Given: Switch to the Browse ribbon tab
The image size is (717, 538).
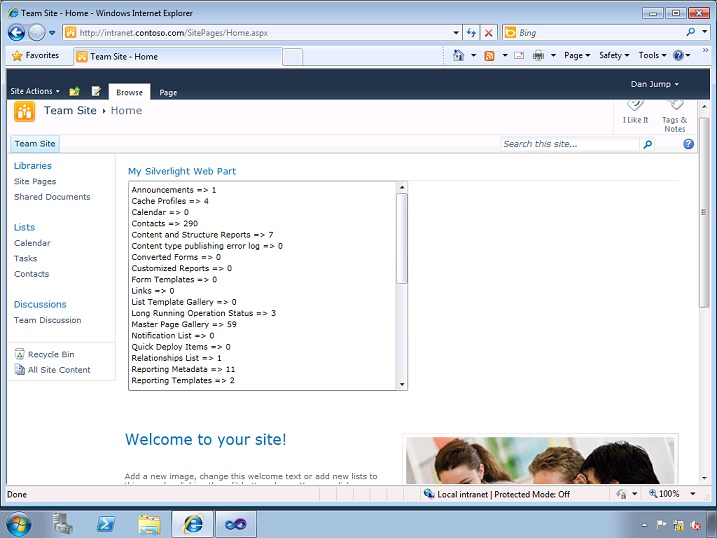Looking at the screenshot, I should 129,92.
